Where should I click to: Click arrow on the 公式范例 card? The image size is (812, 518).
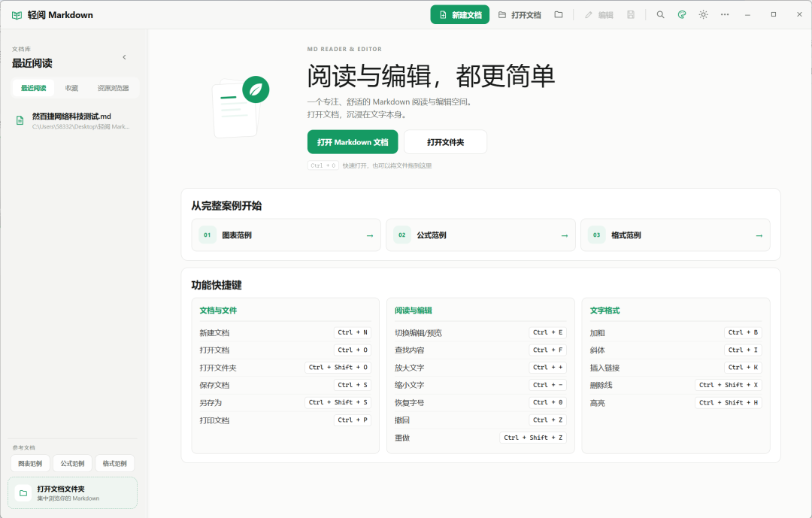tap(565, 235)
